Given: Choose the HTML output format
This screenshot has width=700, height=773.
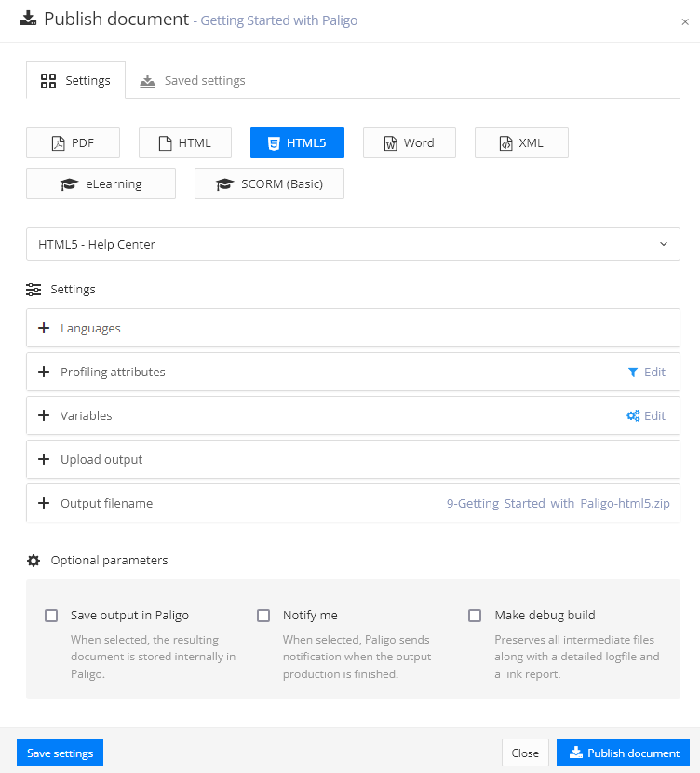Looking at the screenshot, I should [x=184, y=142].
